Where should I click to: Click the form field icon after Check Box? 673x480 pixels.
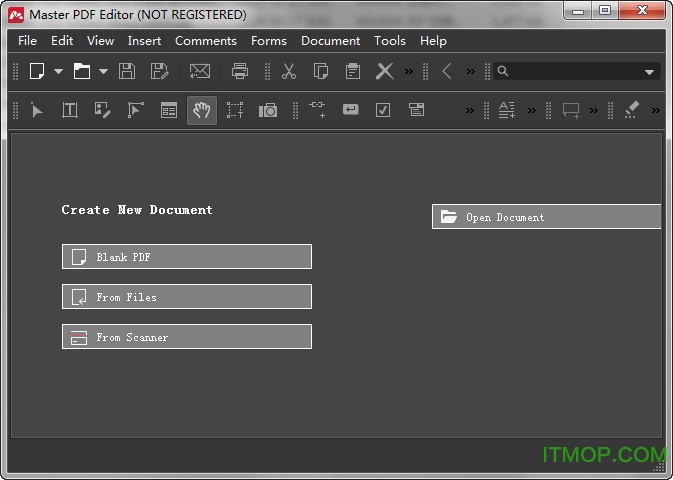416,109
